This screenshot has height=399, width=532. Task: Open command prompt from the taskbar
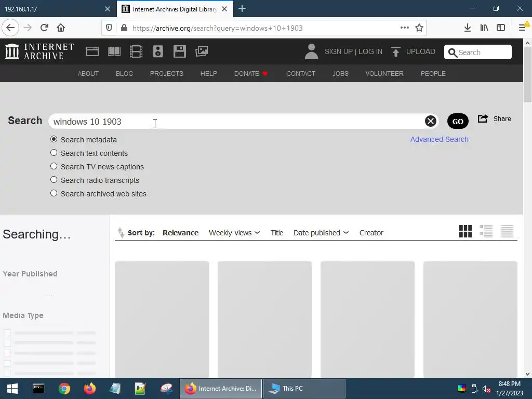(x=38, y=389)
